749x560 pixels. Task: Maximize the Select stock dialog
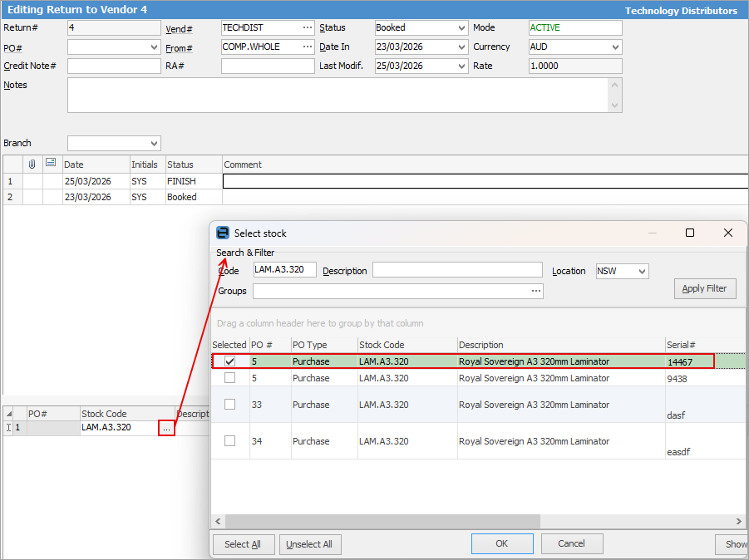click(689, 233)
